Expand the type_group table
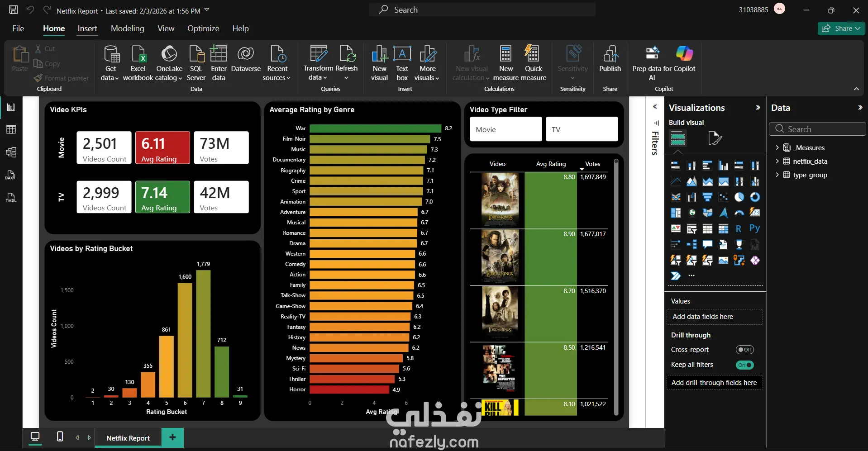The height and width of the screenshot is (451, 868). 777,175
